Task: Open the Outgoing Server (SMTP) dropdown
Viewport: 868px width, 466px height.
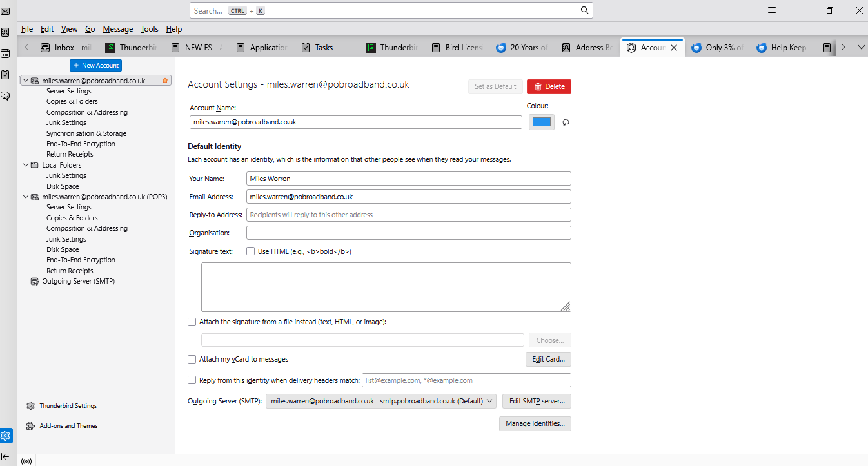Action: click(381, 401)
